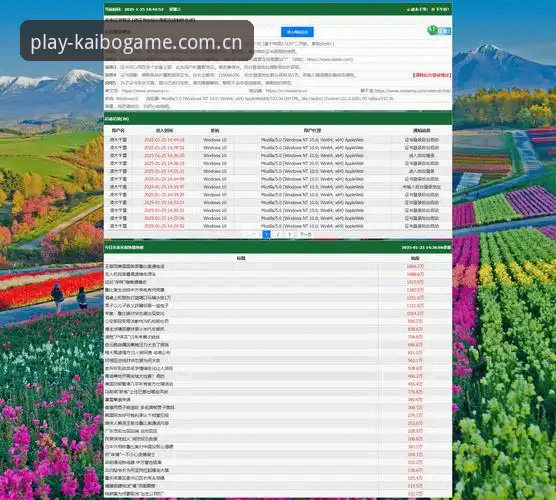The width and height of the screenshot is (556, 500).
Task: Click the play-kaibogame.com.cn address overlay
Action: click(x=137, y=40)
